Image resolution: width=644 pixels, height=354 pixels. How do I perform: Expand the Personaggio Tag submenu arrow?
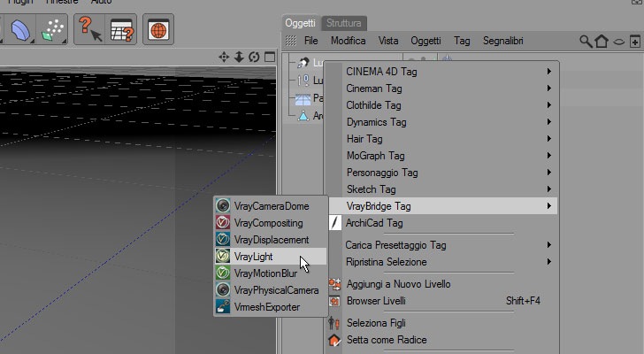pyautogui.click(x=548, y=173)
